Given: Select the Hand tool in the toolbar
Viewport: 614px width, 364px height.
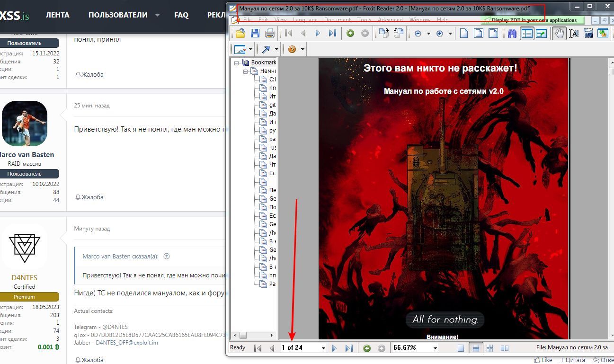Looking at the screenshot, I should click(559, 34).
